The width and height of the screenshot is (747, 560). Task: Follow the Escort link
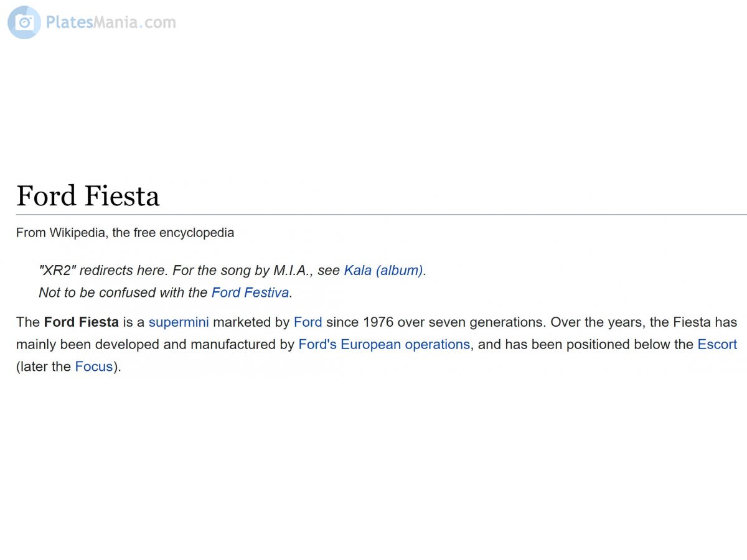pos(717,345)
